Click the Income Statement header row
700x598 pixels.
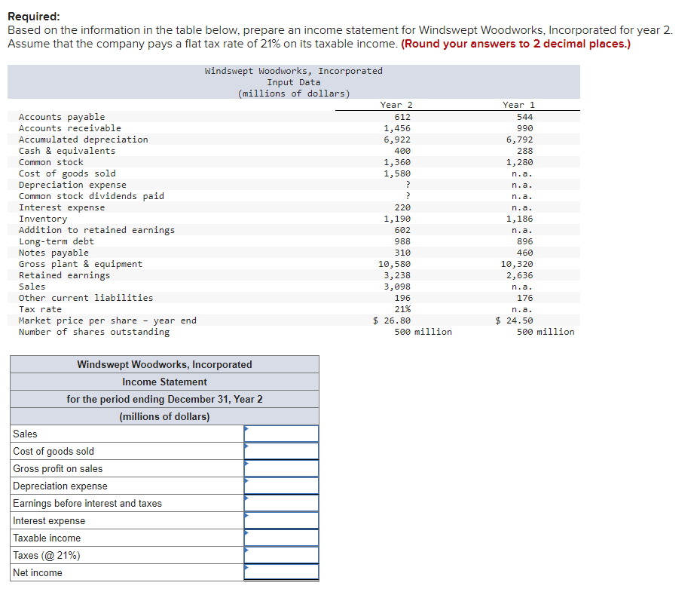(x=164, y=382)
